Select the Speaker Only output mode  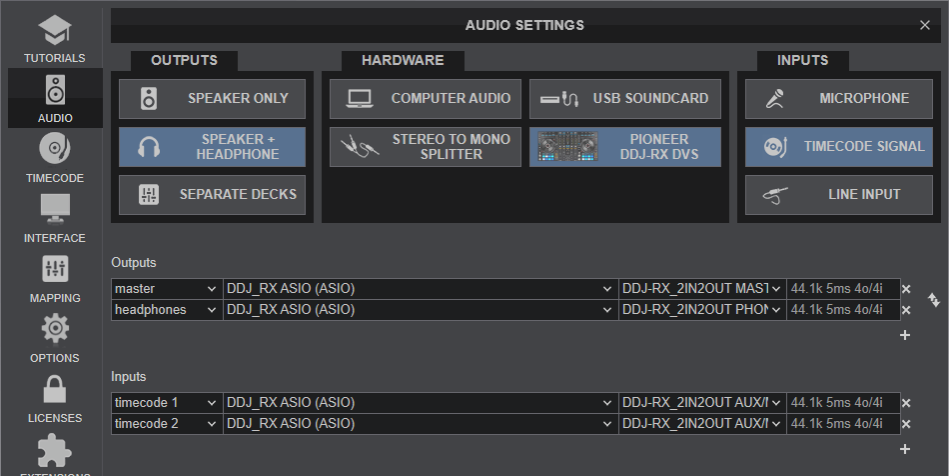pyautogui.click(x=212, y=99)
